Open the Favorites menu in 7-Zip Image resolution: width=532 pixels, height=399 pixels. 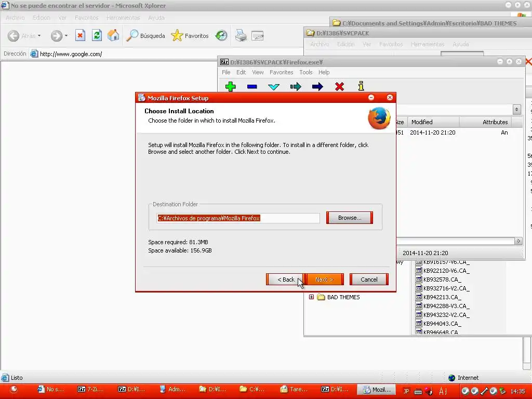(281, 72)
